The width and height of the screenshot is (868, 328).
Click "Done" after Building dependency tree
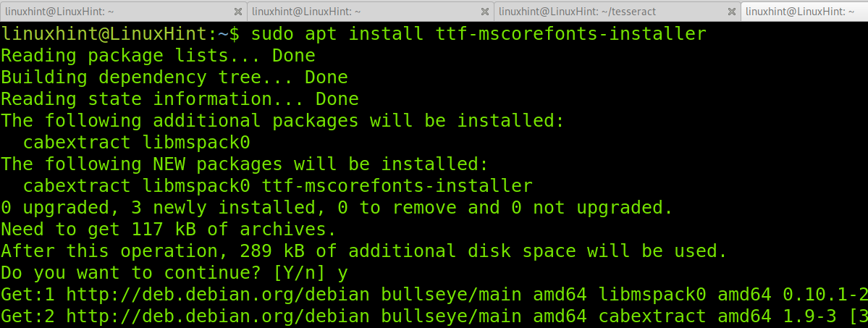click(326, 77)
